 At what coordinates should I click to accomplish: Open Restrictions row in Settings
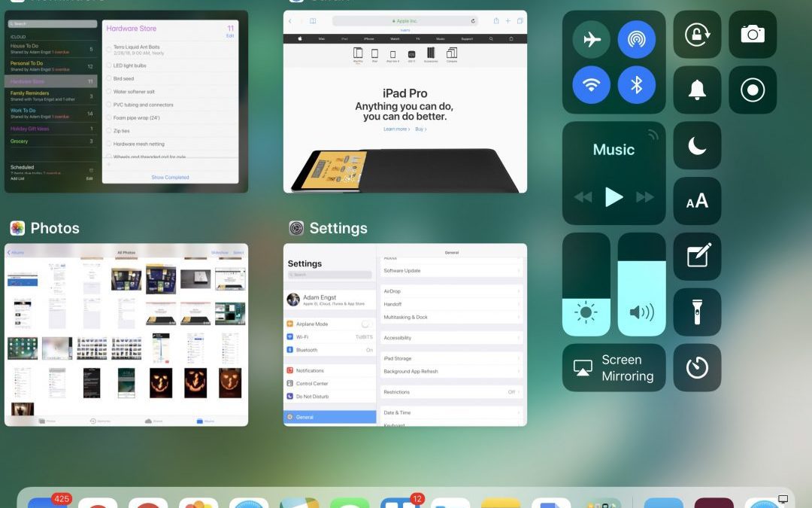452,392
